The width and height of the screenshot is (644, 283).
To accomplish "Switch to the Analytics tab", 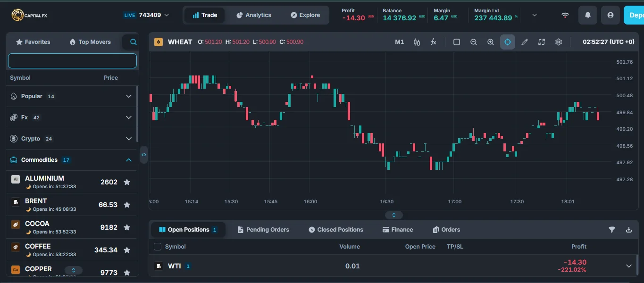I will tap(254, 15).
